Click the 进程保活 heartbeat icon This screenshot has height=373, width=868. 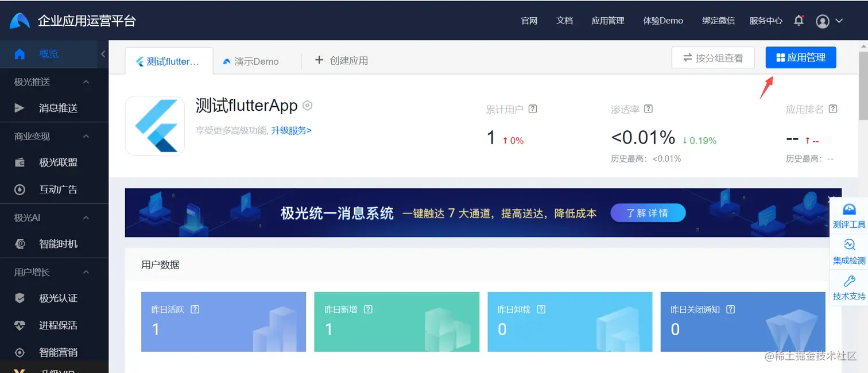[x=20, y=325]
